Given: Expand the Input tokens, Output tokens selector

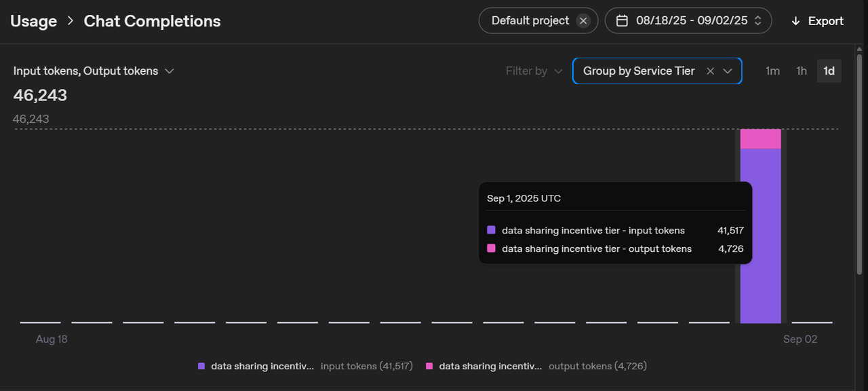Looking at the screenshot, I should pyautogui.click(x=94, y=71).
